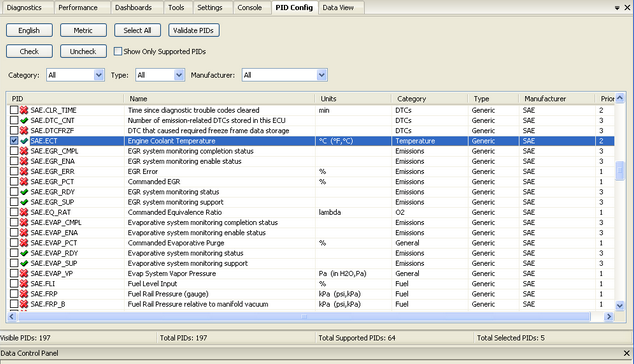Click the Metric units button
Viewport: 634px width, 364px height.
[x=83, y=30]
